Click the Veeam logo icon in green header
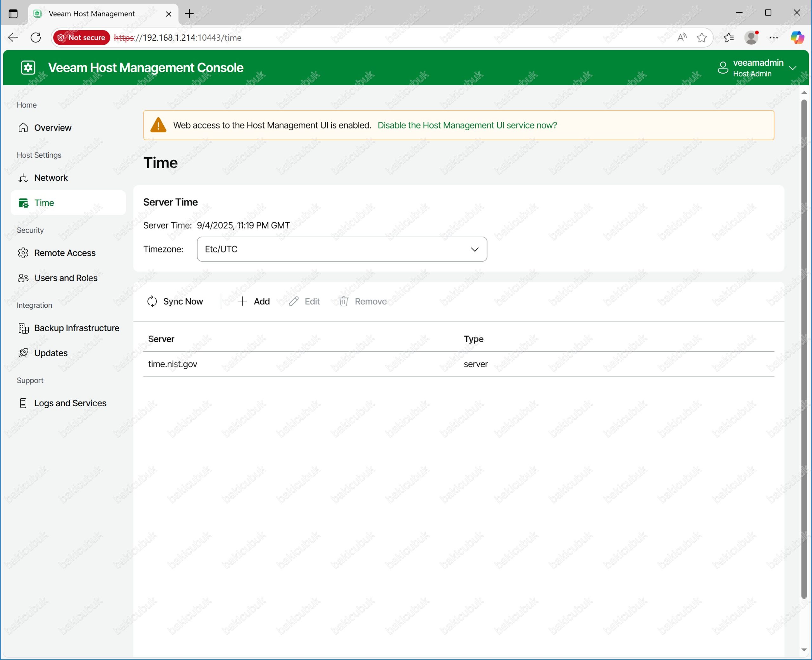Image resolution: width=812 pixels, height=660 pixels. (28, 68)
